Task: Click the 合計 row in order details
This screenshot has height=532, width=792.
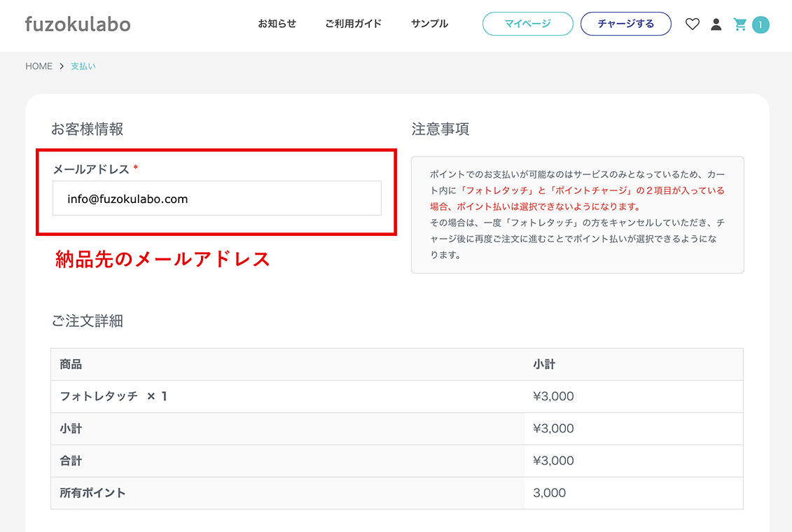Action: (71, 461)
